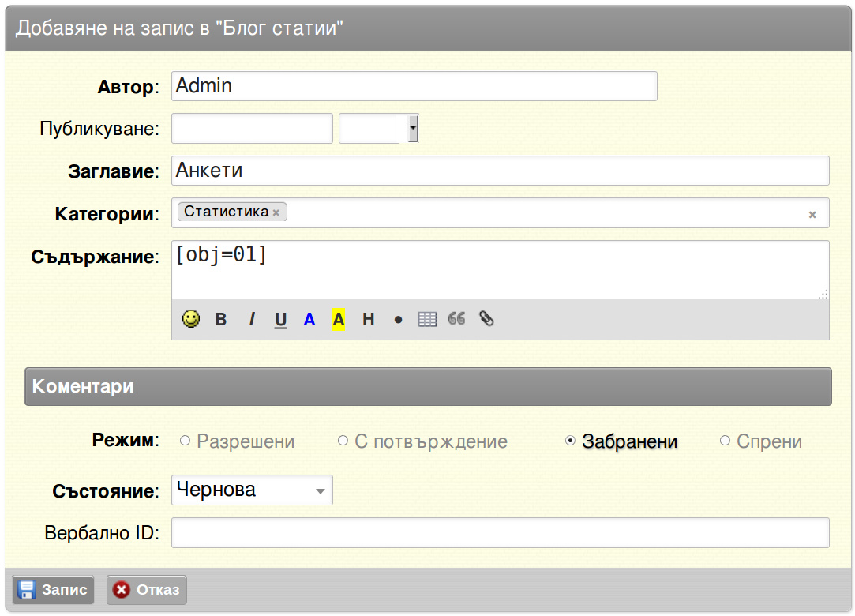855x616 pixels.
Task: Apply underline formatting in the editor toolbar
Action: click(280, 319)
